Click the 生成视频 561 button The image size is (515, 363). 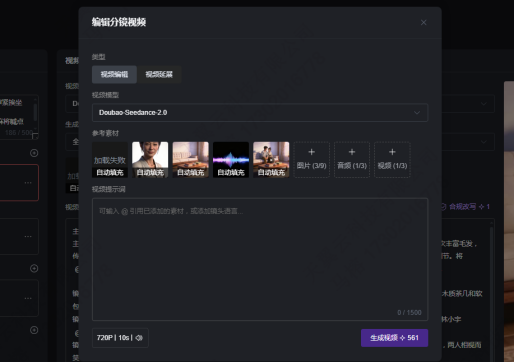(x=394, y=338)
